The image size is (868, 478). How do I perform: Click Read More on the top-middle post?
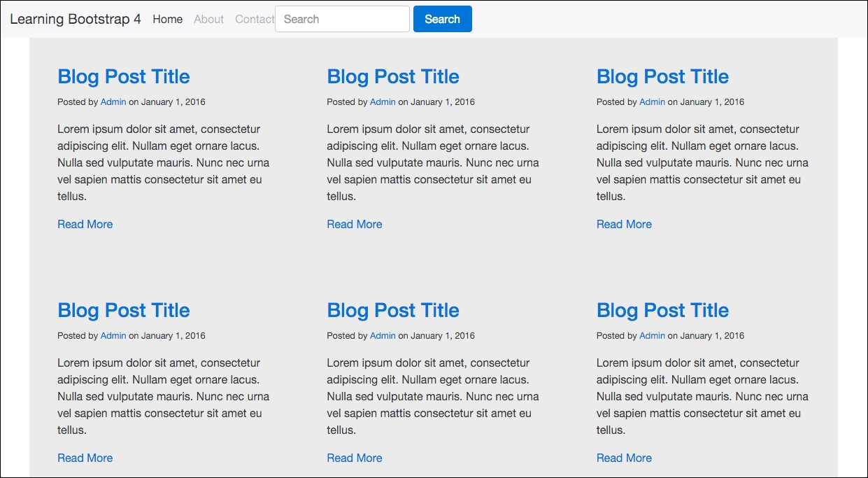pos(354,224)
